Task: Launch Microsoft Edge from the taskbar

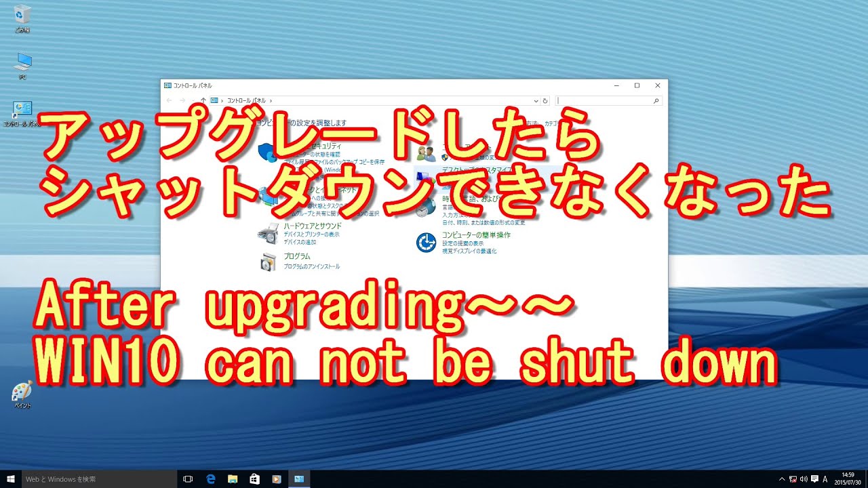Action: pyautogui.click(x=211, y=479)
